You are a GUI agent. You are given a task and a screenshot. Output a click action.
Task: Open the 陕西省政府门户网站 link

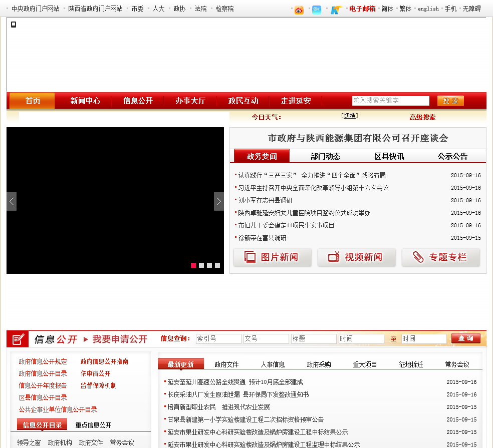point(95,9)
